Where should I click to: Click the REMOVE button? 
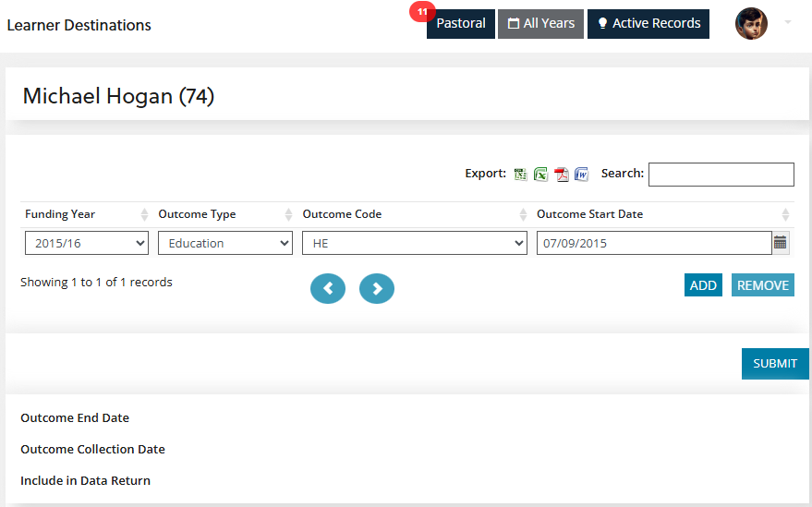[762, 285]
